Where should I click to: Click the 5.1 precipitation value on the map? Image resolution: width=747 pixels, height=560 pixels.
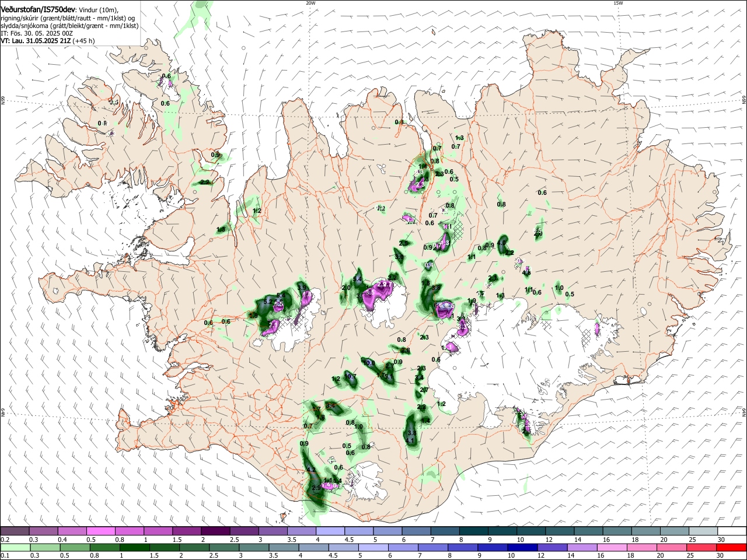click(388, 377)
